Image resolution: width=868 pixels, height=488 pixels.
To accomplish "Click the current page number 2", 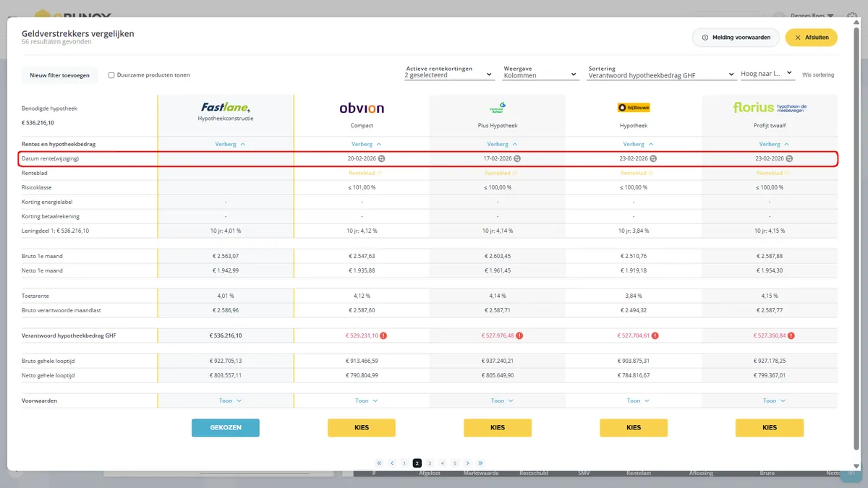I will pos(417,463).
